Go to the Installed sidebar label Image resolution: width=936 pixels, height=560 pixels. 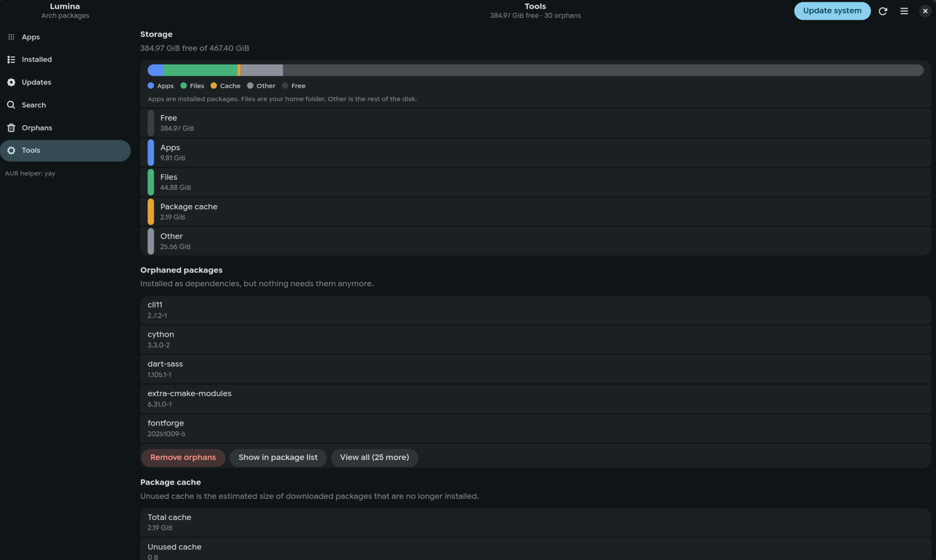click(x=37, y=60)
